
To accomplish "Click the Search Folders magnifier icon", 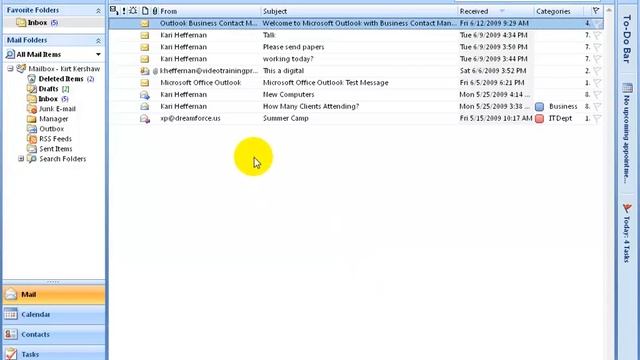I will [31, 159].
